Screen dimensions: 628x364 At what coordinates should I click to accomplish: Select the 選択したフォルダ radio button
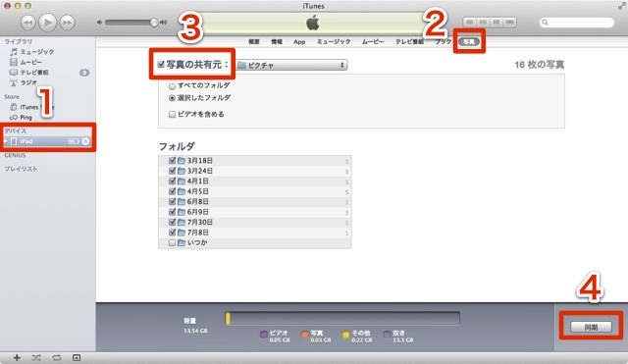pyautogui.click(x=173, y=98)
